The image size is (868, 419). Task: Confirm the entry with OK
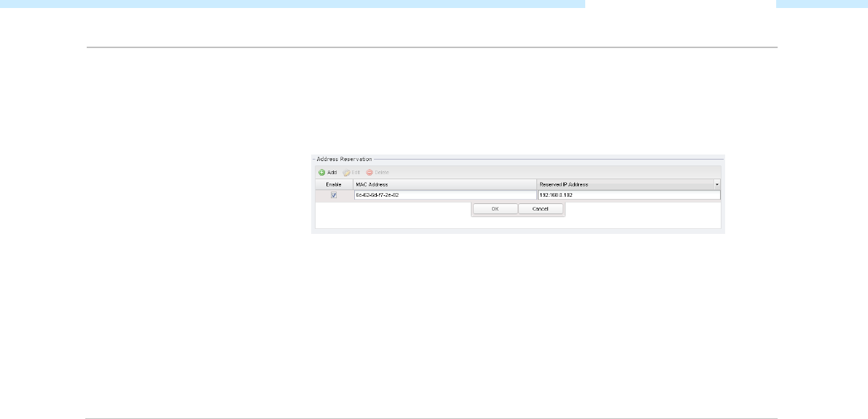click(x=495, y=209)
